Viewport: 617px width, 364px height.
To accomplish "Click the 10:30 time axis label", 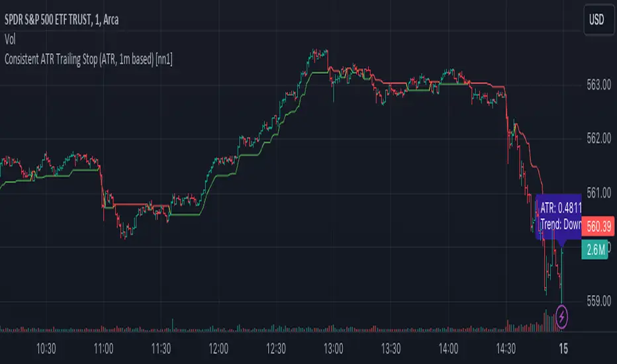I will click(46, 349).
